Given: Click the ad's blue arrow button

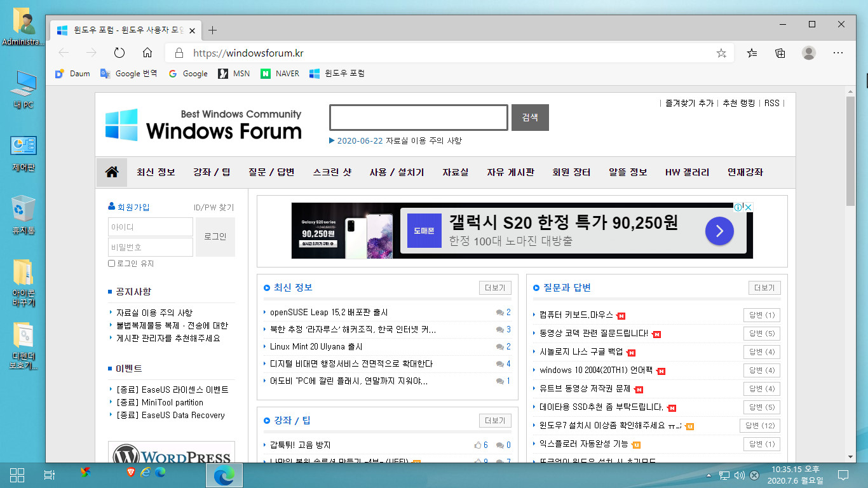Looking at the screenshot, I should pyautogui.click(x=719, y=231).
